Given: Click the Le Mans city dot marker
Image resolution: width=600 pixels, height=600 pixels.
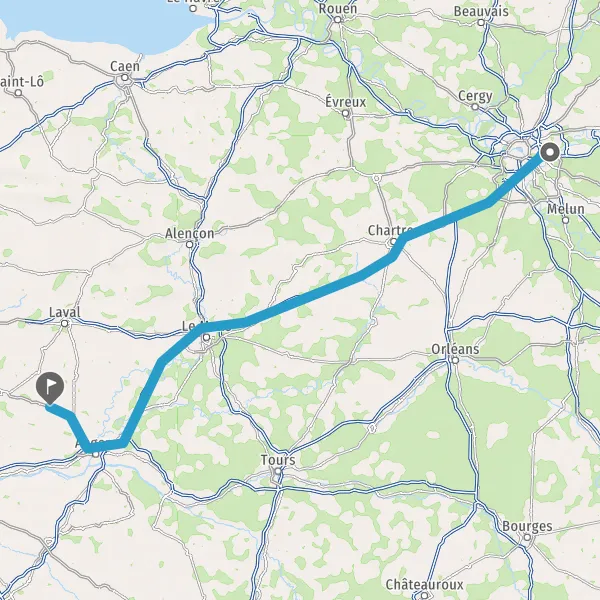Looking at the screenshot, I should click(x=207, y=338).
